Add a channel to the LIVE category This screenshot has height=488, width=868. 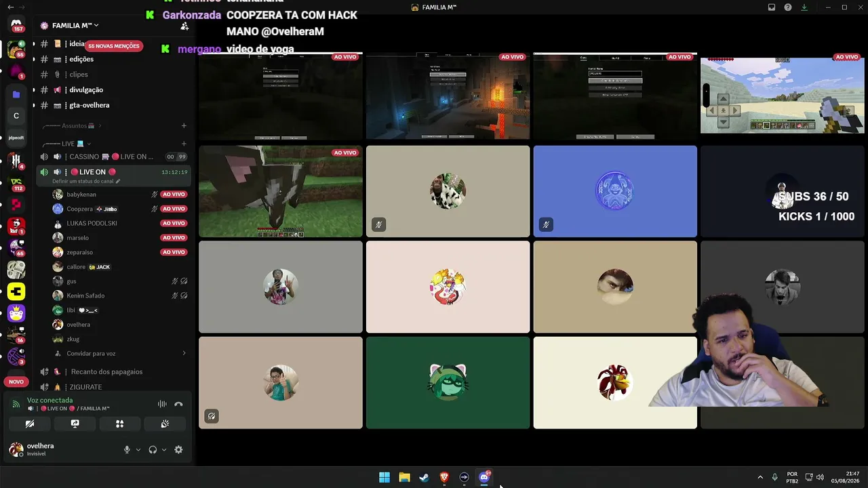[x=184, y=144]
